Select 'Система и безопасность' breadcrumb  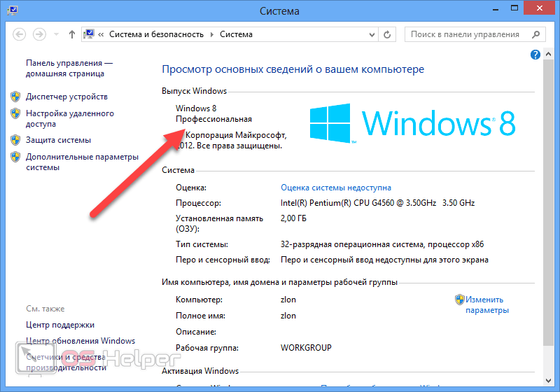point(156,34)
